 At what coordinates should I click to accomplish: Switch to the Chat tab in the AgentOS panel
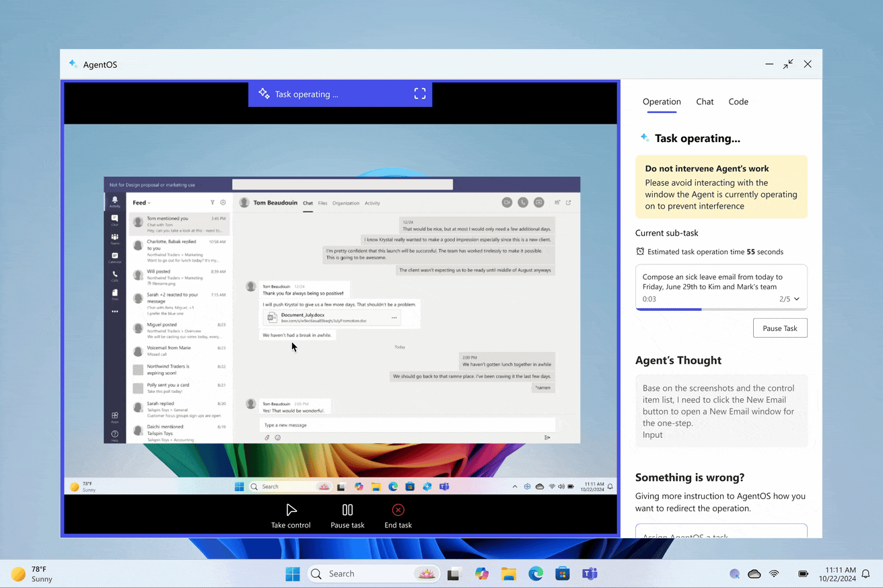(705, 102)
